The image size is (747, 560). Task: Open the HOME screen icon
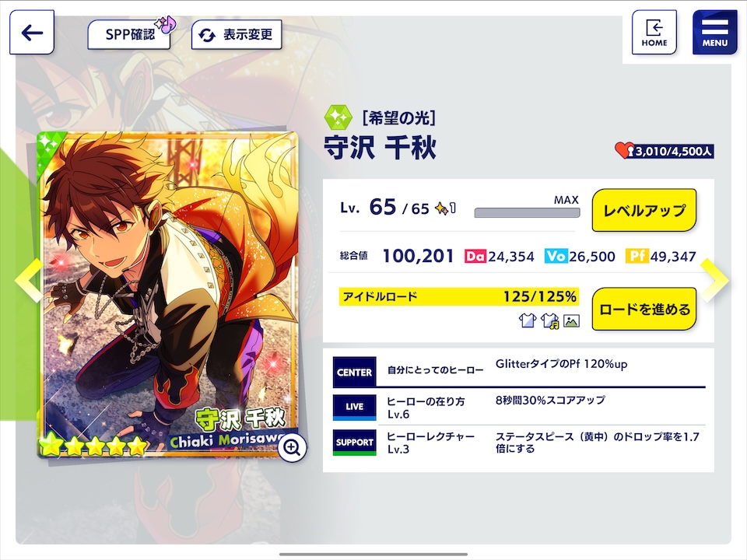[654, 33]
